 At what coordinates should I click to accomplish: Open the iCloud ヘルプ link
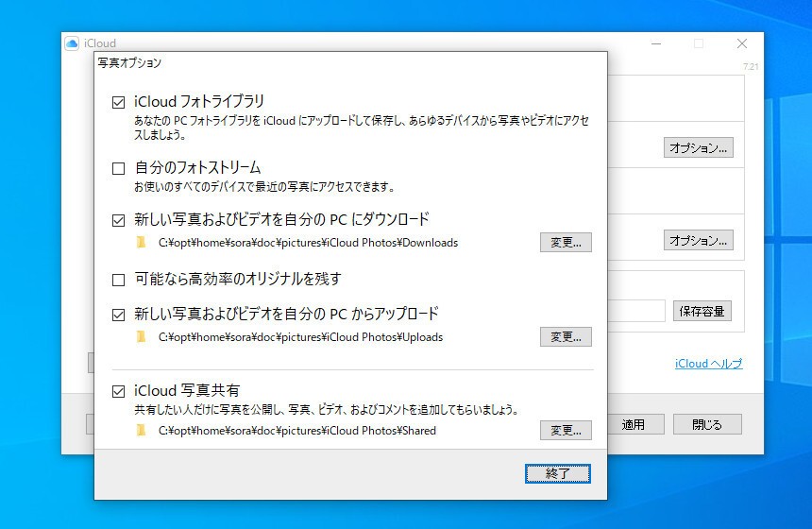708,364
